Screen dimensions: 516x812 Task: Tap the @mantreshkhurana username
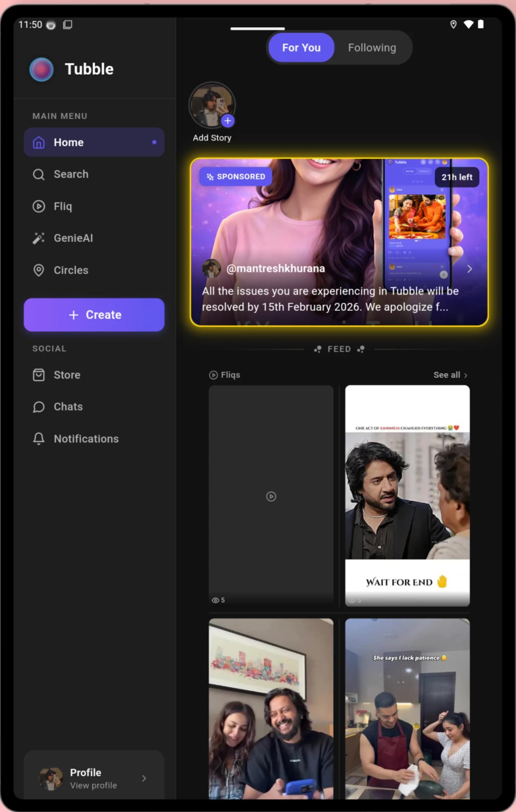point(275,268)
